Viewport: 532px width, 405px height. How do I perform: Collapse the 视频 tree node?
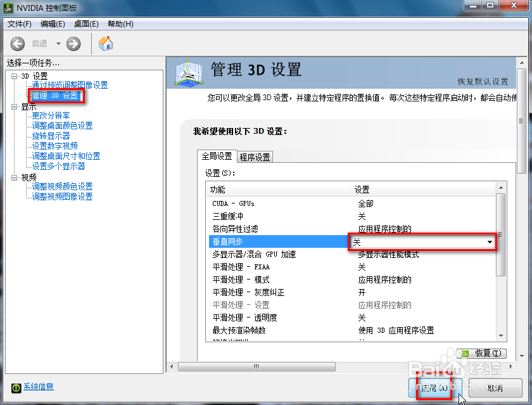click(x=14, y=177)
